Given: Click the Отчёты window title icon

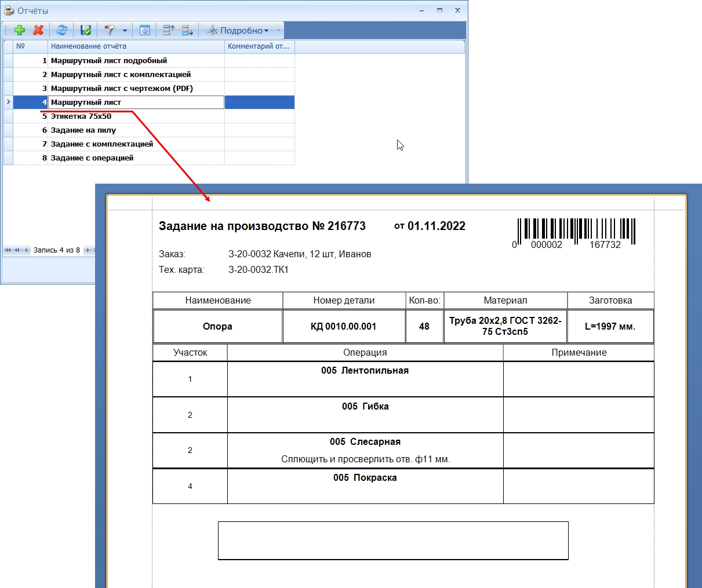Looking at the screenshot, I should [9, 10].
